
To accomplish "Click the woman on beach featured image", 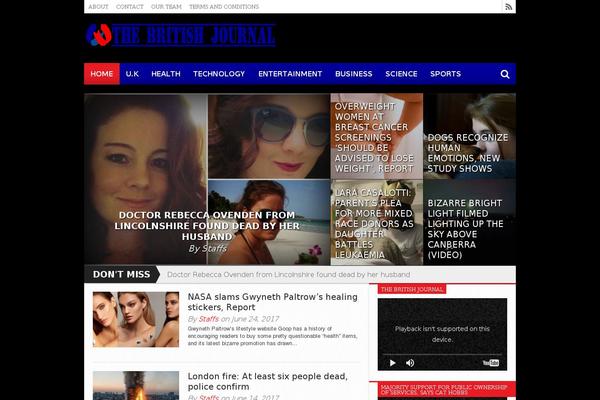I will 269,223.
